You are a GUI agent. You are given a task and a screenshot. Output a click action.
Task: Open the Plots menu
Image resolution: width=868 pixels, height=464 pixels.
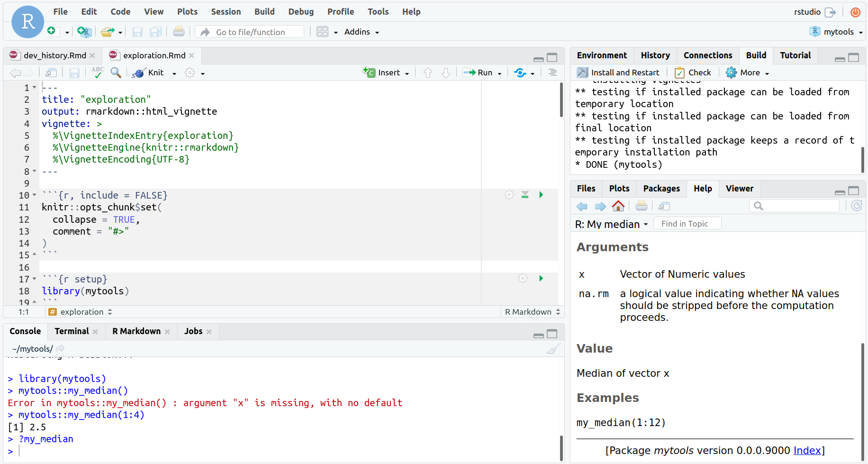(188, 12)
